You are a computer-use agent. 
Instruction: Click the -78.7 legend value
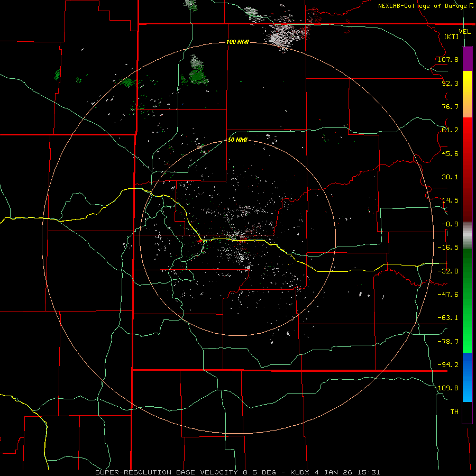(x=448, y=342)
